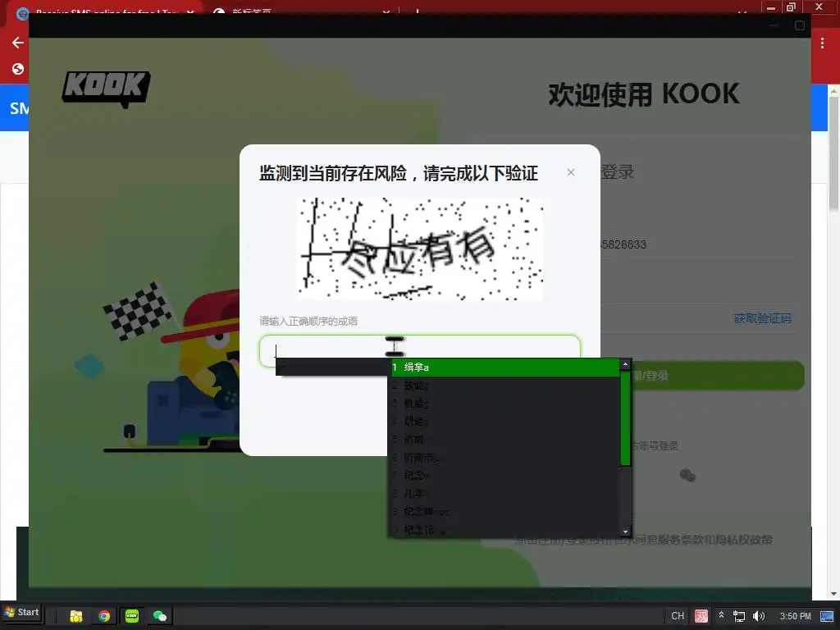Open the Windows Start menu
The height and width of the screenshot is (630, 840).
click(x=21, y=612)
